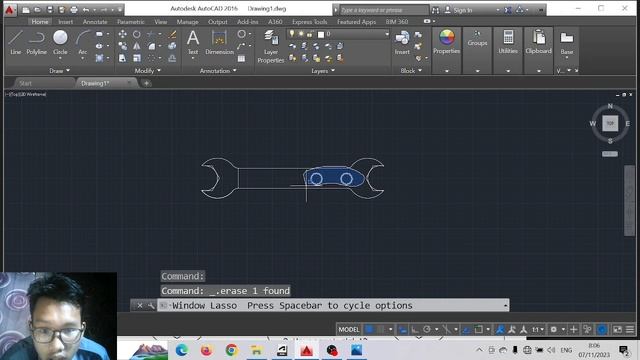Expand the command line history arrow
Screen dimensions: 640x360
point(505,305)
